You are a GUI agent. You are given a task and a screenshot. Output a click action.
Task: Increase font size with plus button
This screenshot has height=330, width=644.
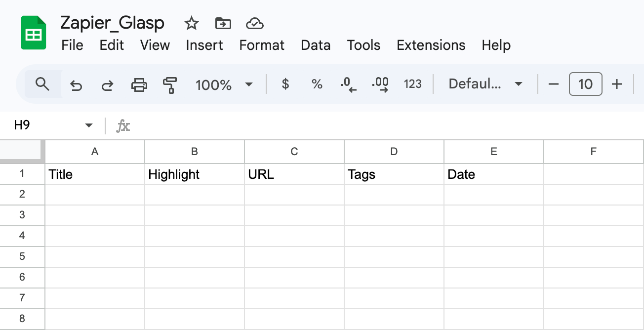pyautogui.click(x=616, y=84)
